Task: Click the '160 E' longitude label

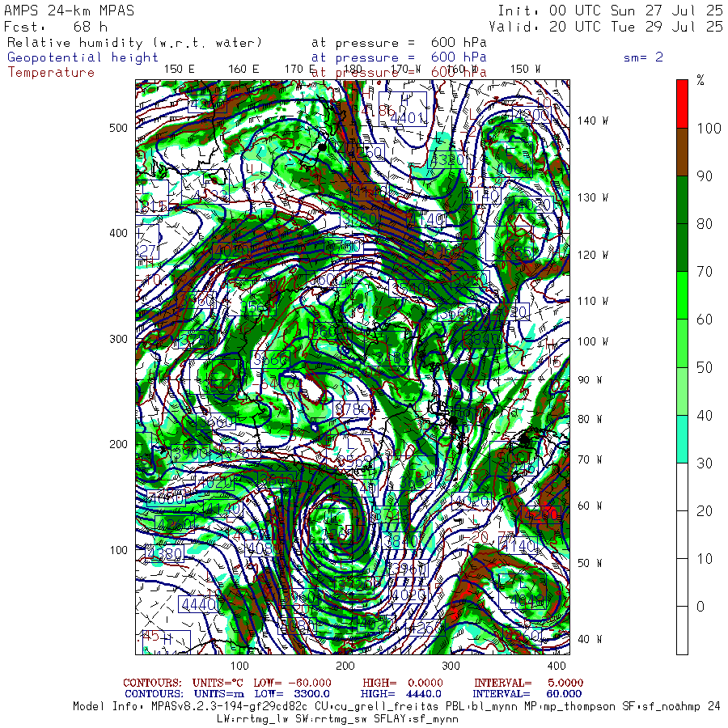Action: tap(243, 70)
